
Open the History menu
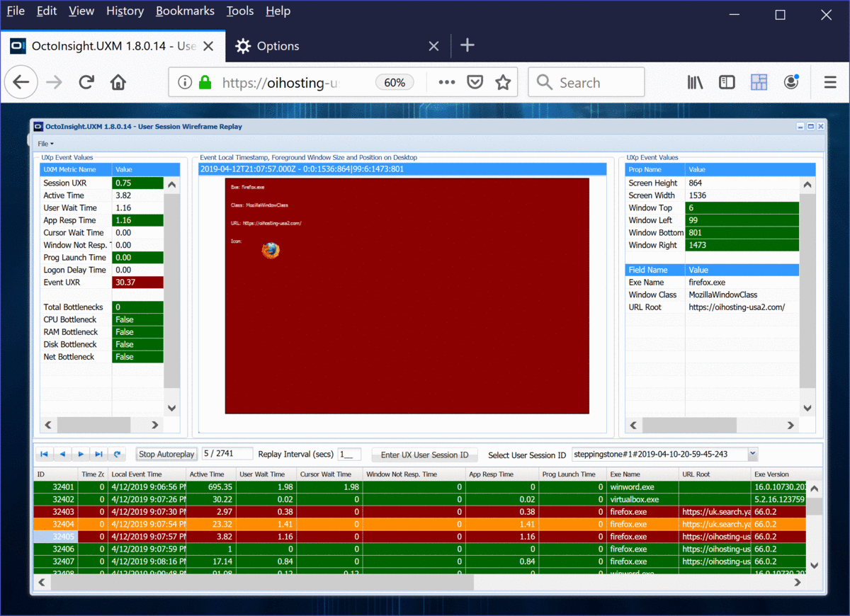click(x=125, y=11)
